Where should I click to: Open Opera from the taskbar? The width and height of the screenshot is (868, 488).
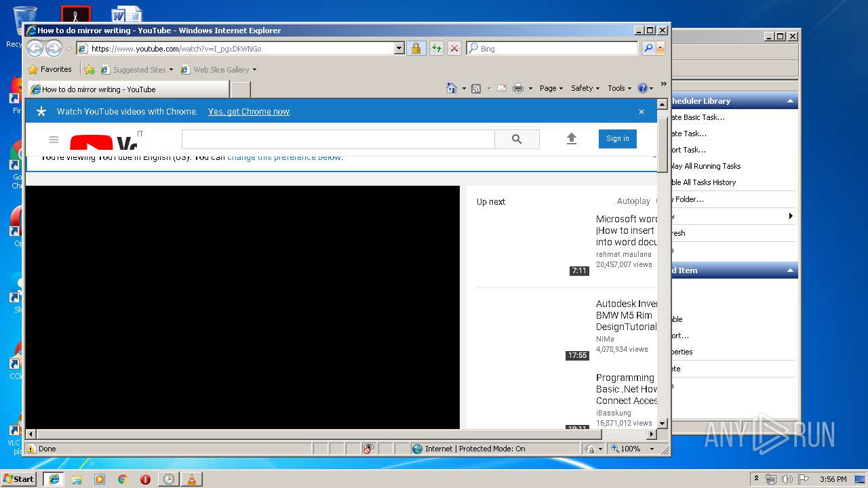coord(145,479)
